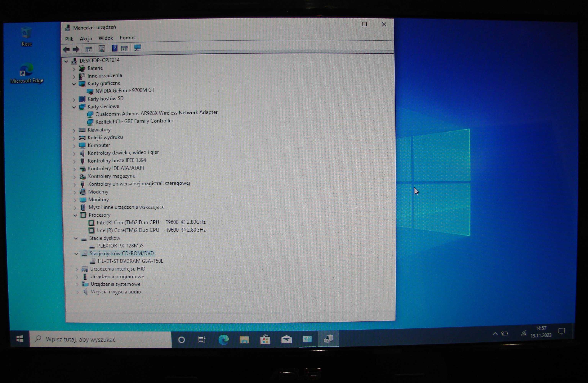The width and height of the screenshot is (588, 383).
Task: Click the Monitory category icon
Action: point(83,200)
